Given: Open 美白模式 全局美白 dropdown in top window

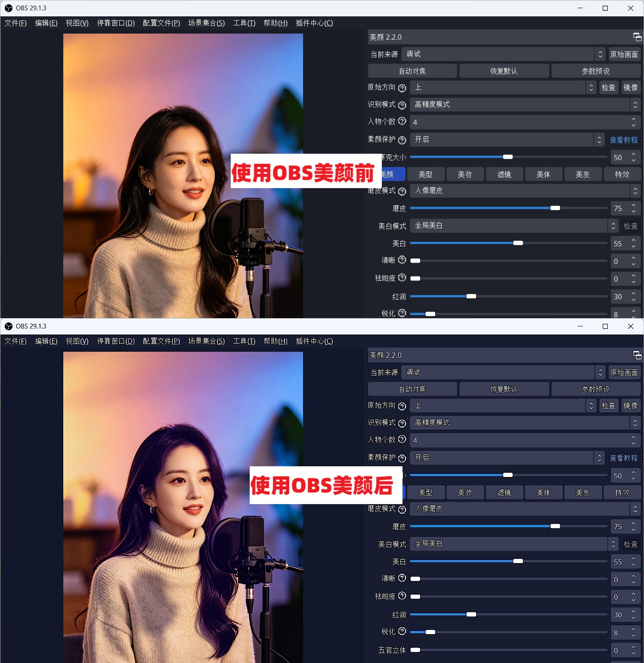Looking at the screenshot, I should coord(514,226).
